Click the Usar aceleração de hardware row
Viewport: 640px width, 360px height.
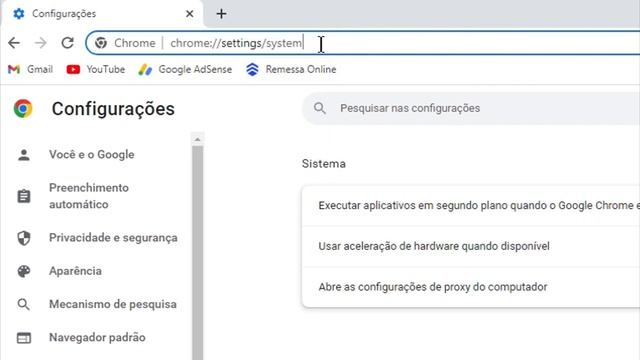pyautogui.click(x=471, y=247)
